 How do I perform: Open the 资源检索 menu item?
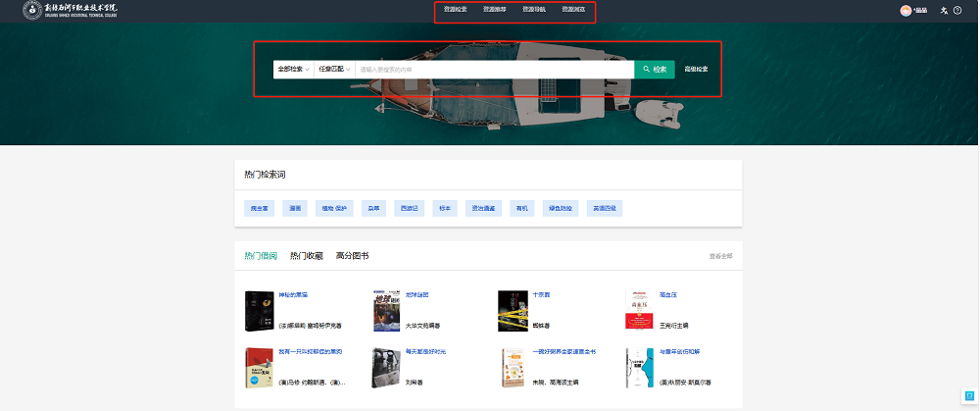tap(456, 9)
